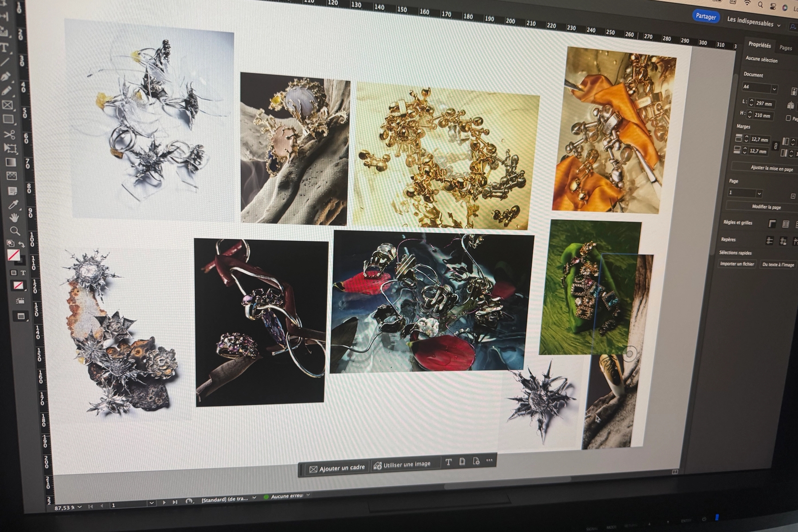Click the default fill and stroke icon
This screenshot has height=532, width=798.
click(x=11, y=243)
